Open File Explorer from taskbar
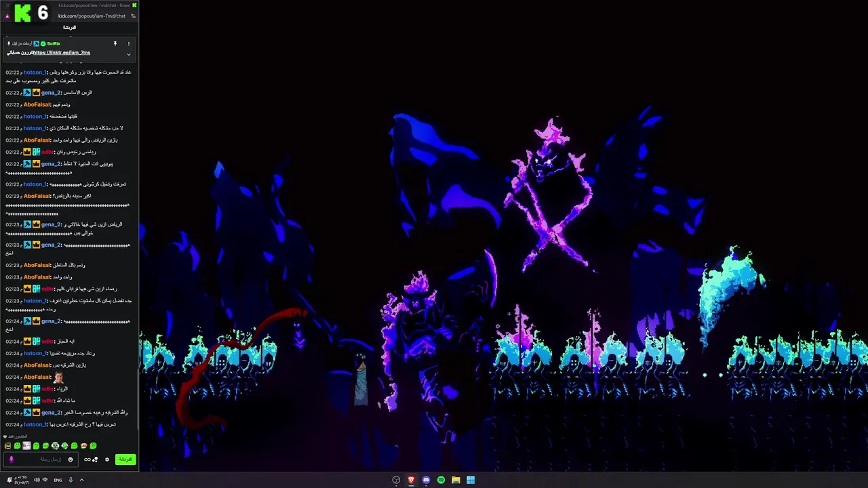The width and height of the screenshot is (868, 488). coord(456,480)
